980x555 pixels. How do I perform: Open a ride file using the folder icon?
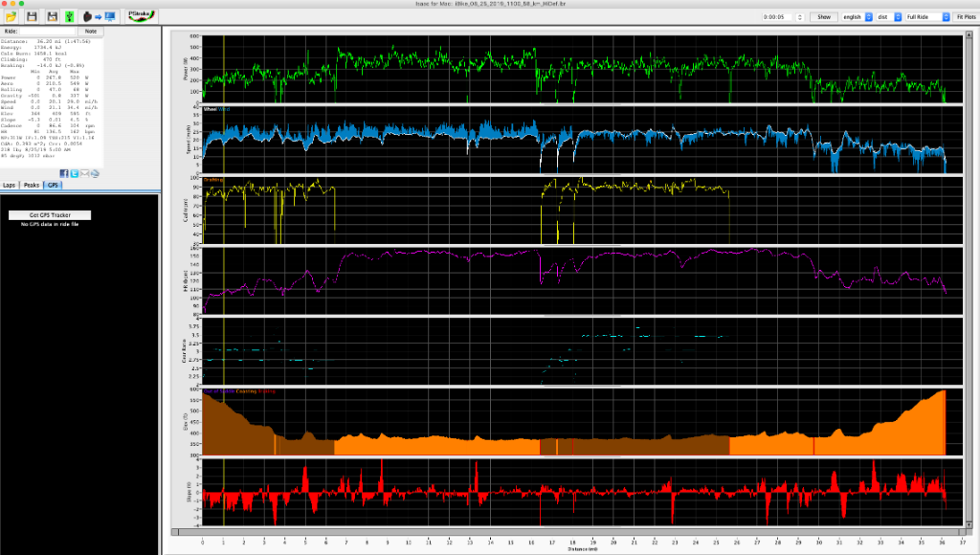point(11,15)
